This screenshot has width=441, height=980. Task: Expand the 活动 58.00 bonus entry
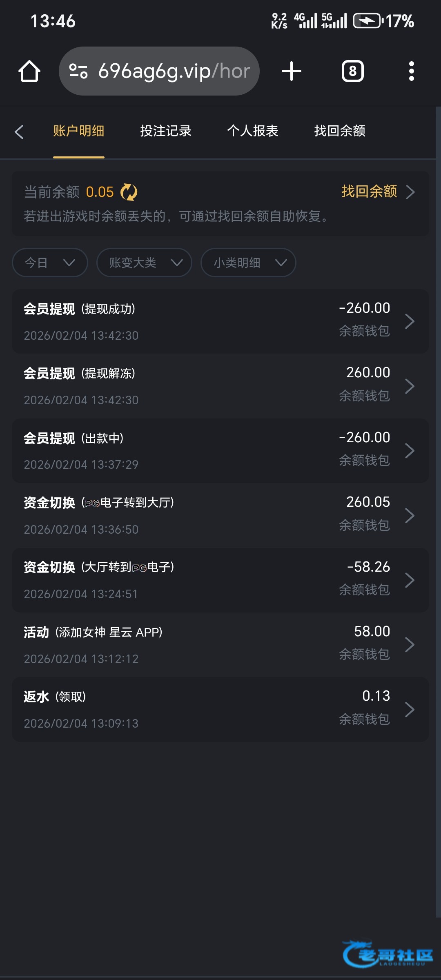point(220,645)
